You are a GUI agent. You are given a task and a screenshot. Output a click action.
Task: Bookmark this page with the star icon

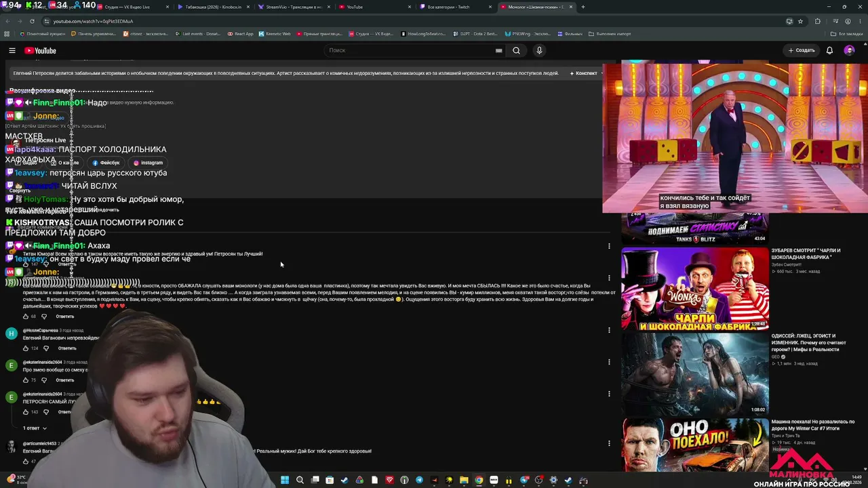(x=800, y=22)
